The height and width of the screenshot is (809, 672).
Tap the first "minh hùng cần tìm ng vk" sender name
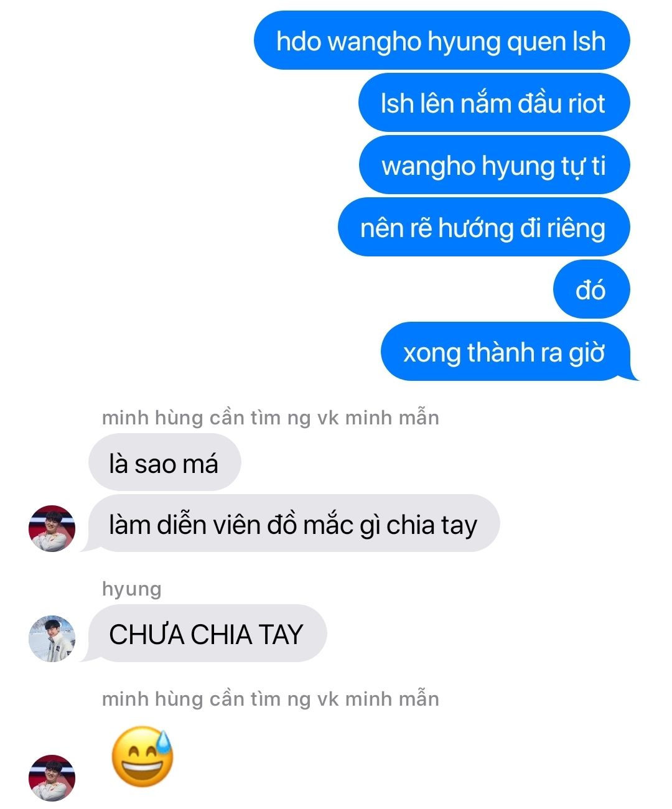coord(271,418)
